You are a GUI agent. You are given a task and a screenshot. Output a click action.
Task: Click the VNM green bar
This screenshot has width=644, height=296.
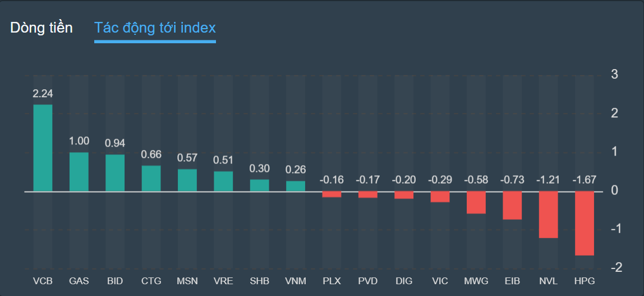[296, 186]
